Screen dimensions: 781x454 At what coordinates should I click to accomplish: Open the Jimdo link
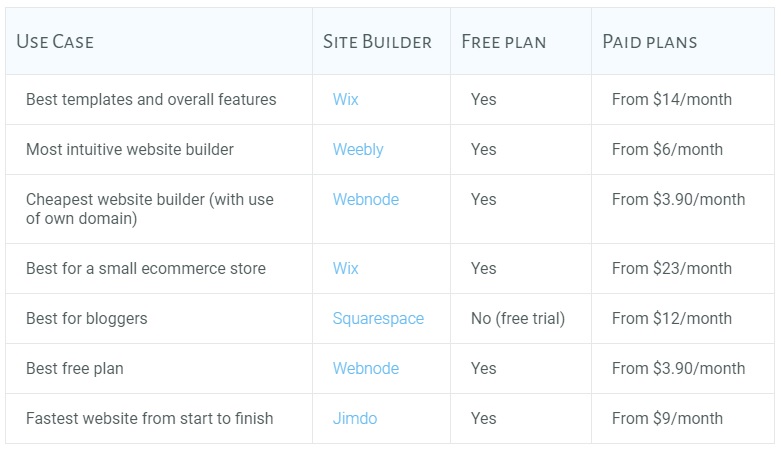[355, 418]
